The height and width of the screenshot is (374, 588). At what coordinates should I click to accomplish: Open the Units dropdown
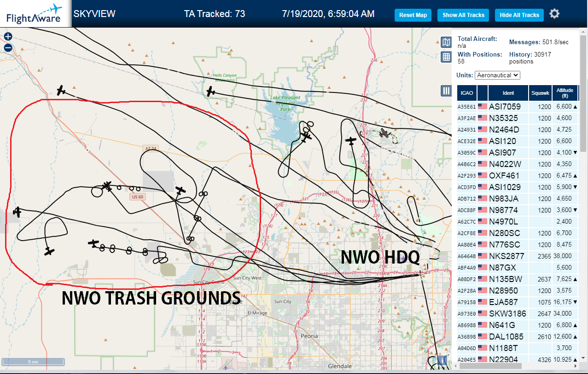tap(498, 75)
